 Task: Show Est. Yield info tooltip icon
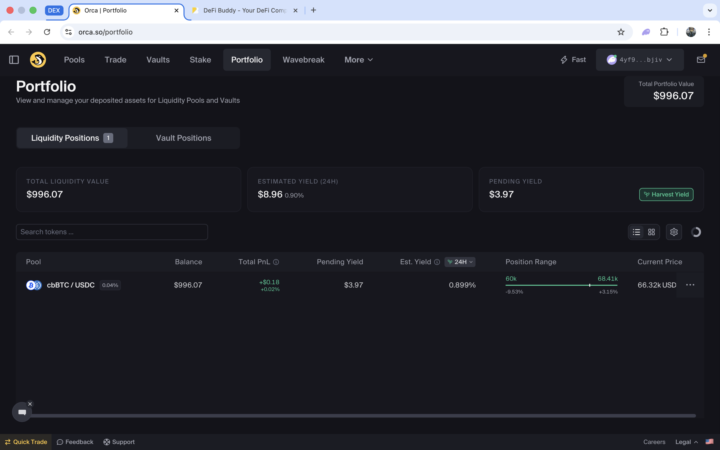click(437, 262)
